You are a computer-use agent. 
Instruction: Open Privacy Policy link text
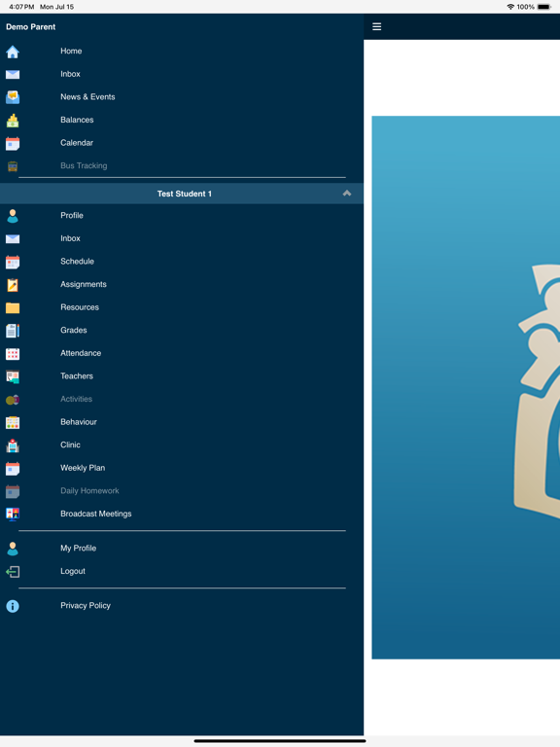[x=86, y=606]
